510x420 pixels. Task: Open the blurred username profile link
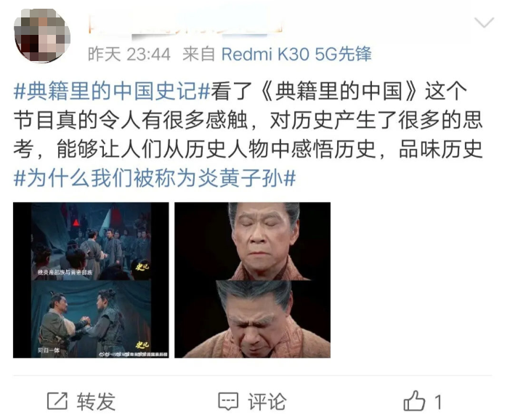185,23
